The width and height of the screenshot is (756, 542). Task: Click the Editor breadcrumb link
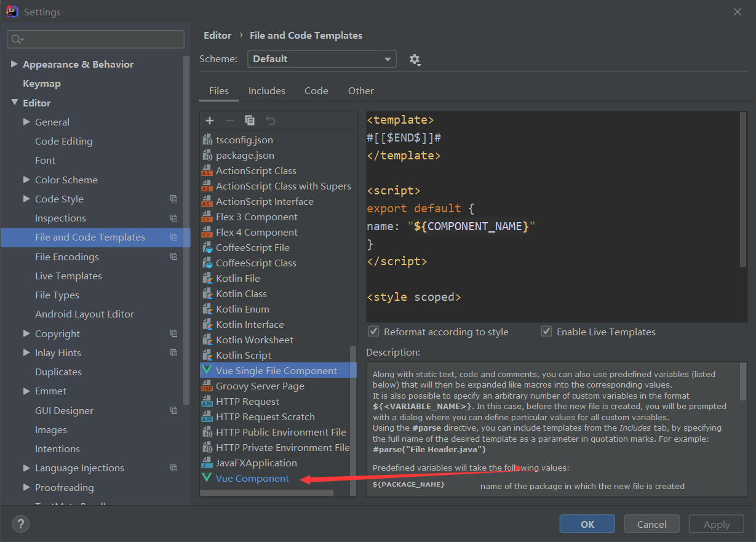click(x=218, y=35)
